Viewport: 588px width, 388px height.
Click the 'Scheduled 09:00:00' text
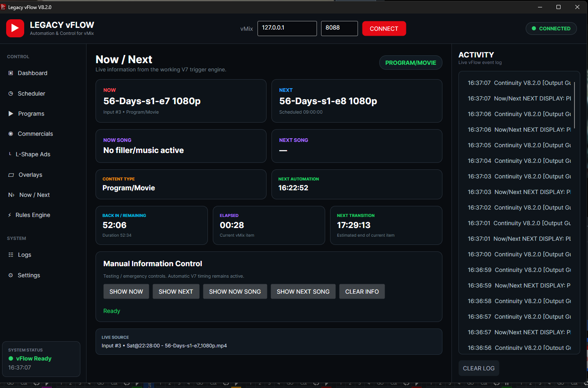pyautogui.click(x=301, y=112)
